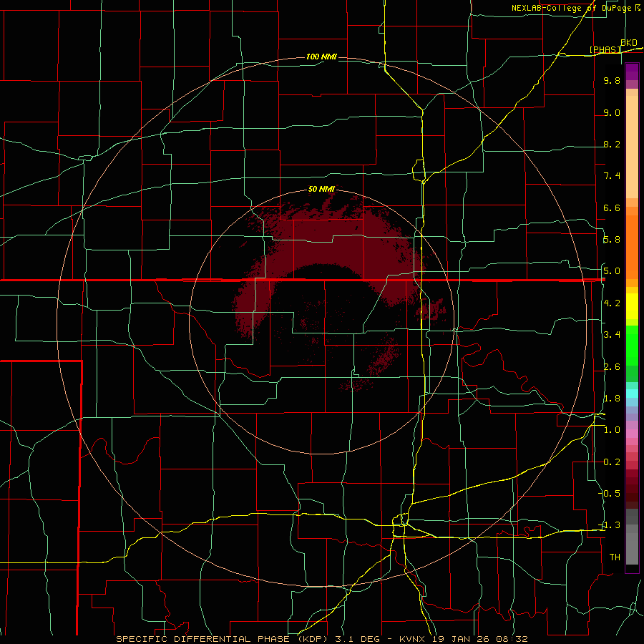
Task: Select the 5.0 value on the scale
Action: pos(612,271)
